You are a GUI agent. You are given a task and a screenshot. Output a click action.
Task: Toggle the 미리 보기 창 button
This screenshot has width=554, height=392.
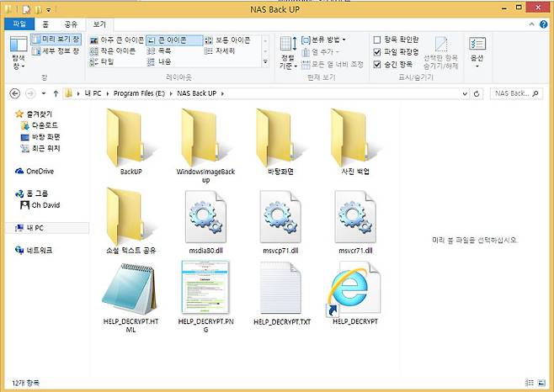[56, 40]
